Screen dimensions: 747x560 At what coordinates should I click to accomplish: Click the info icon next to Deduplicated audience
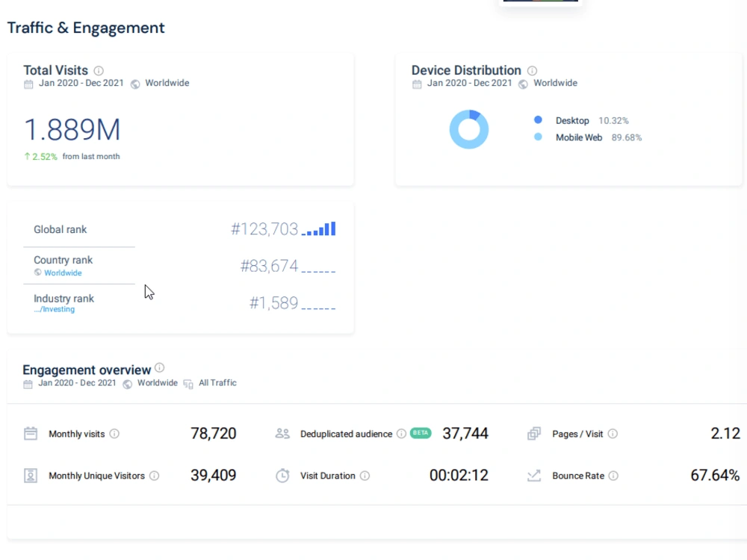(x=402, y=434)
